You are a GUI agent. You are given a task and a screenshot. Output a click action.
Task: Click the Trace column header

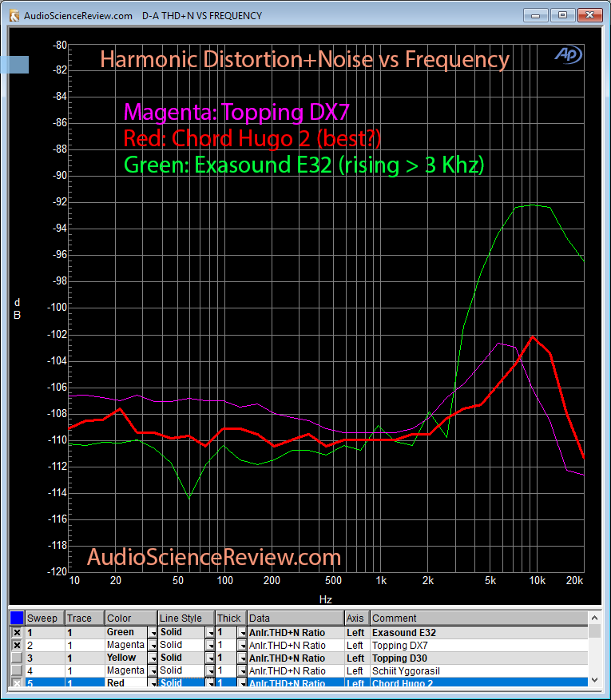(85, 618)
